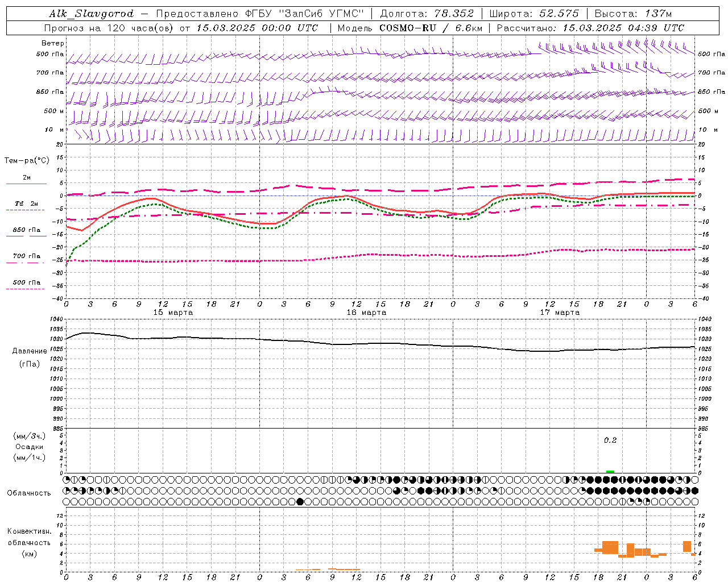728x582 pixels.
Task: Click the "Td 2м" dew point legend entry
Action: [x=26, y=203]
